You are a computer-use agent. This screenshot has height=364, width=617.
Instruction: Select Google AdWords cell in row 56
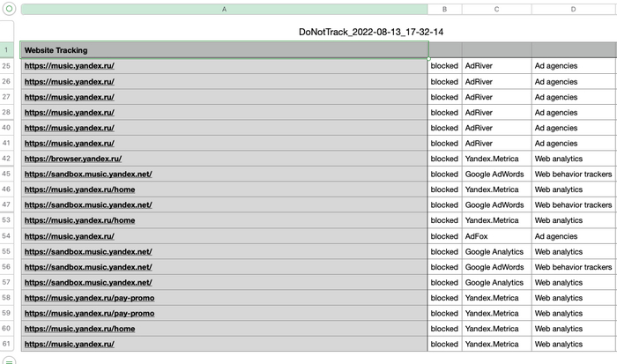(496, 267)
